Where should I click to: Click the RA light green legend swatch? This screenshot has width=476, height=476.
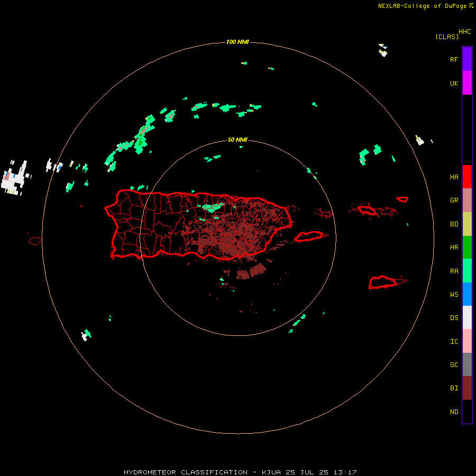(467, 271)
